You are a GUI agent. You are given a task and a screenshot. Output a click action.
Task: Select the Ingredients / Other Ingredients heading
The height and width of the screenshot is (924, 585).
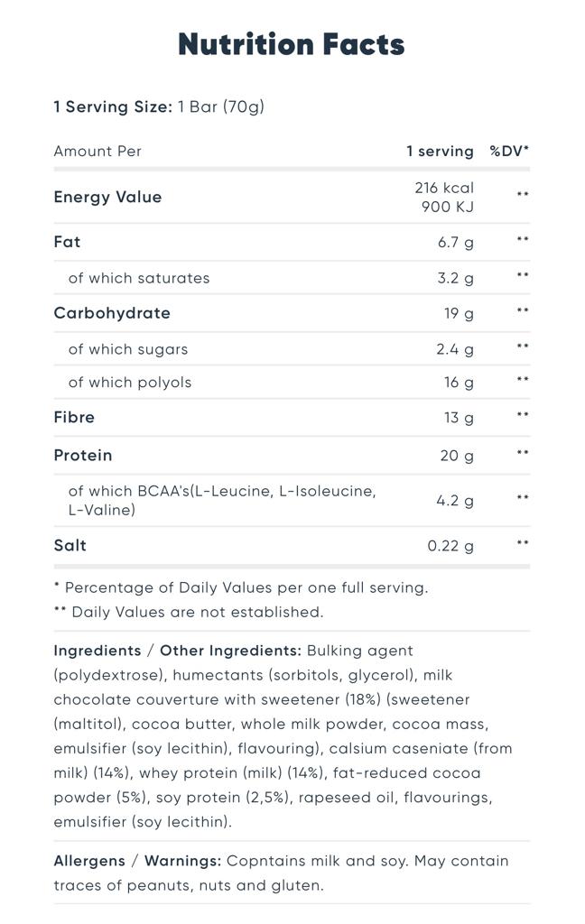pyautogui.click(x=177, y=651)
